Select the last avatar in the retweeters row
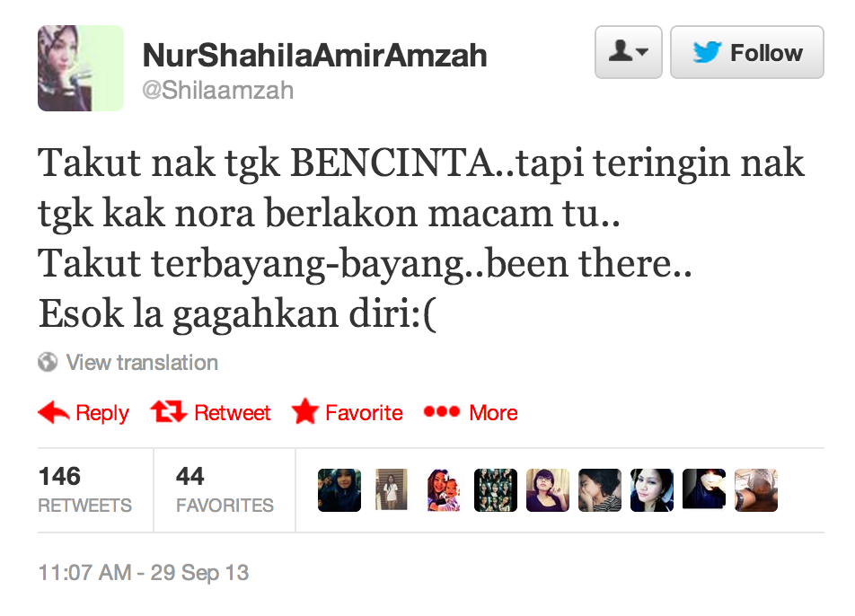The height and width of the screenshot is (616, 855). pyautogui.click(x=756, y=490)
